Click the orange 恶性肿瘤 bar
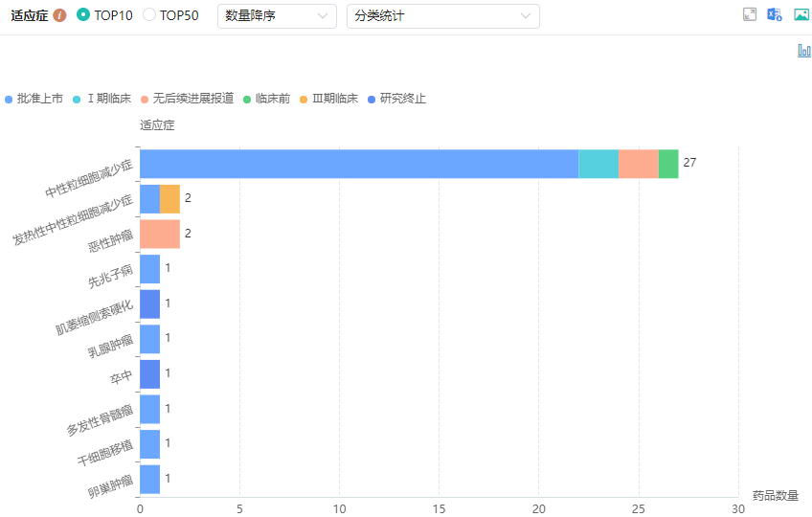This screenshot has height=517, width=812. click(x=160, y=234)
